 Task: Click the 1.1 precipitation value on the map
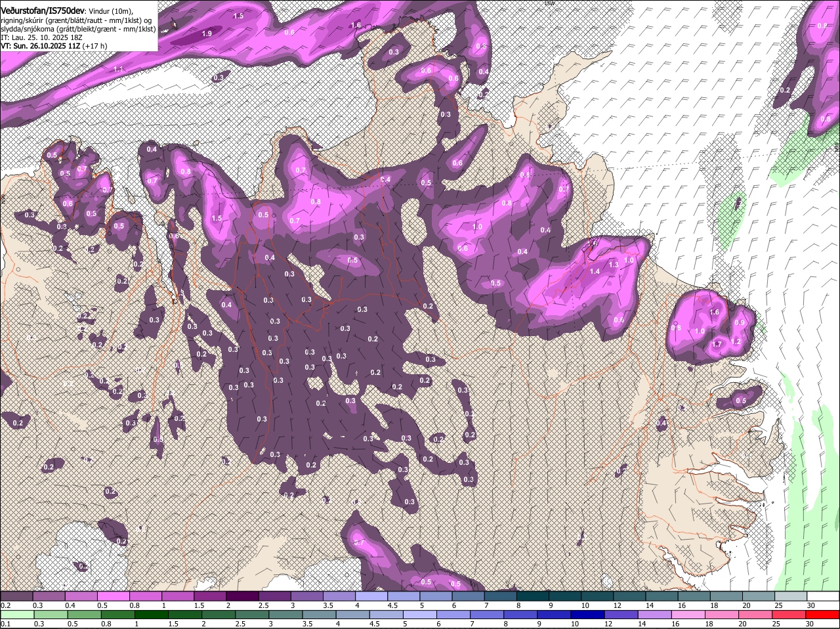[x=118, y=68]
